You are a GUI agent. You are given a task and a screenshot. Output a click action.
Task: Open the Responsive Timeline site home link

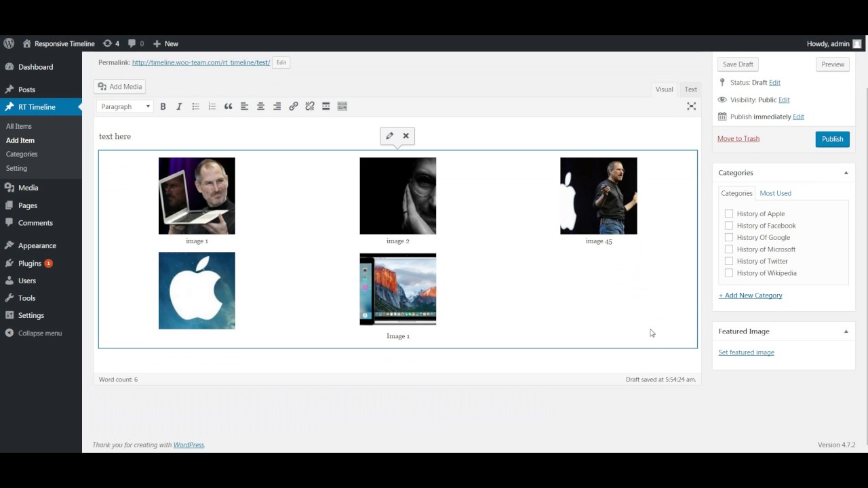[58, 43]
